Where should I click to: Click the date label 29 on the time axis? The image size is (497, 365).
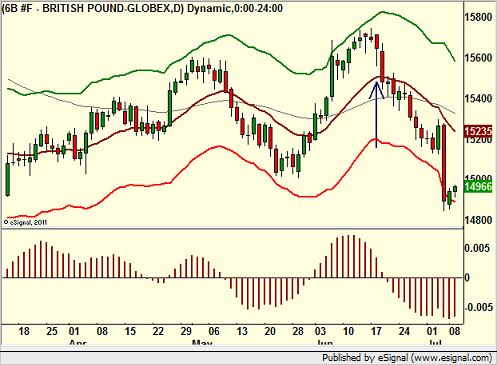click(x=186, y=331)
